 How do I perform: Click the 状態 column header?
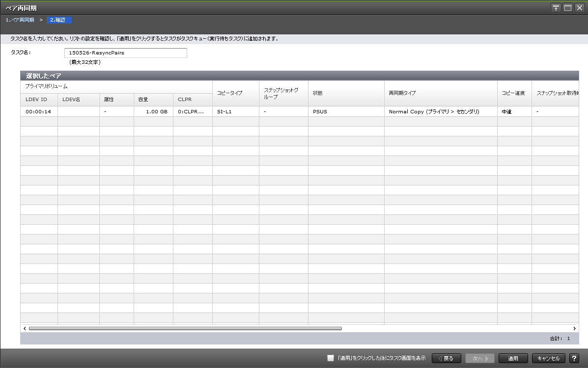click(346, 93)
